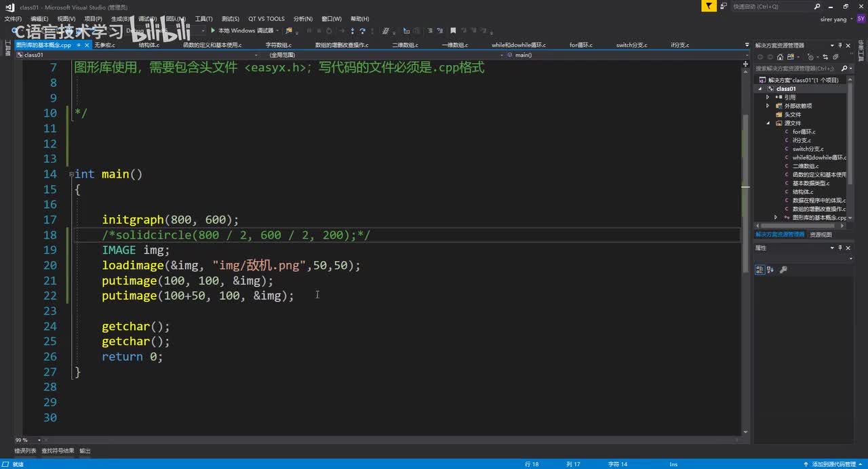
Task: Click the bookmark icon in the toolbar
Action: tap(453, 30)
